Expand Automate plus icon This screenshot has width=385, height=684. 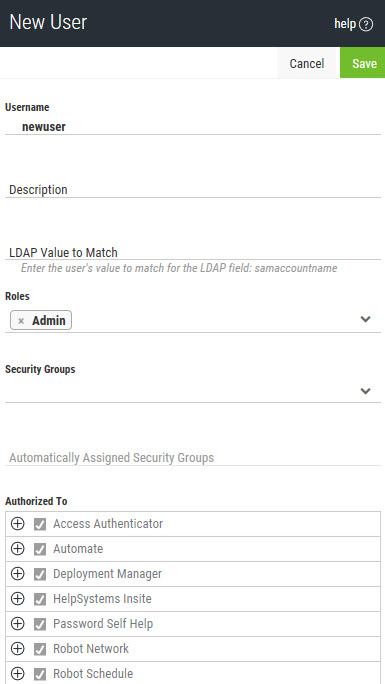(17, 548)
